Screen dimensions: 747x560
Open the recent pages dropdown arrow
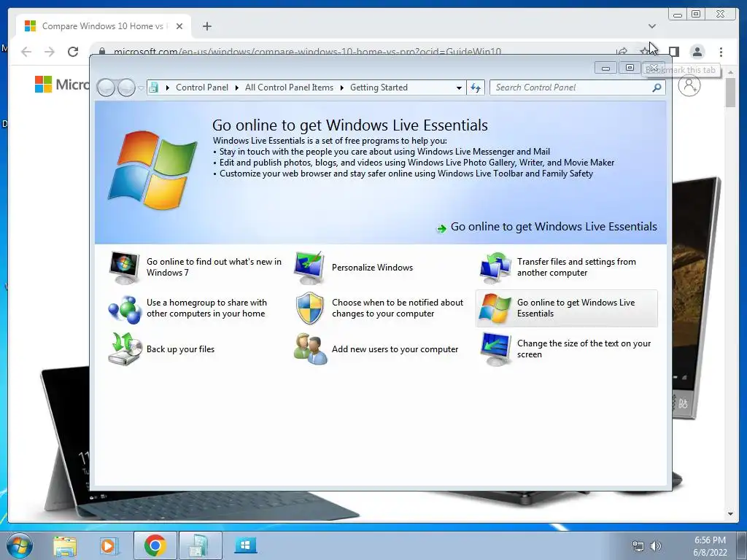coord(141,88)
